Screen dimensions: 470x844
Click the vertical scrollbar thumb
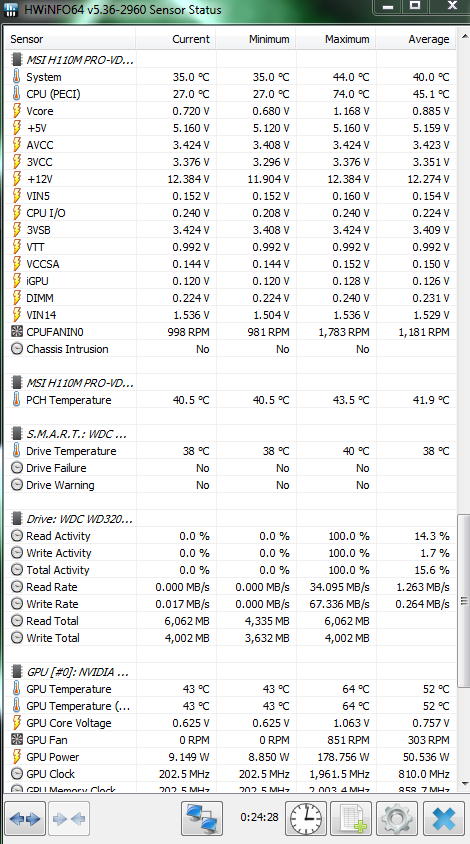click(463, 601)
